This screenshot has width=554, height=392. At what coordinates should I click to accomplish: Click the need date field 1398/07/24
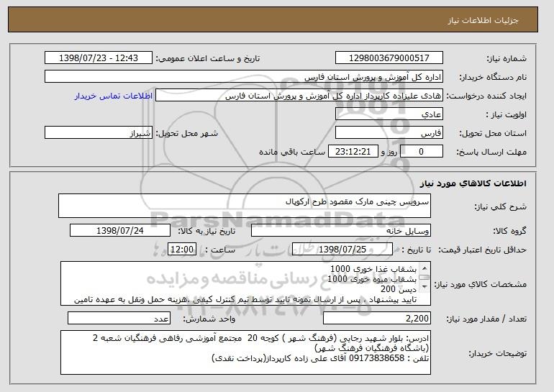(120, 231)
